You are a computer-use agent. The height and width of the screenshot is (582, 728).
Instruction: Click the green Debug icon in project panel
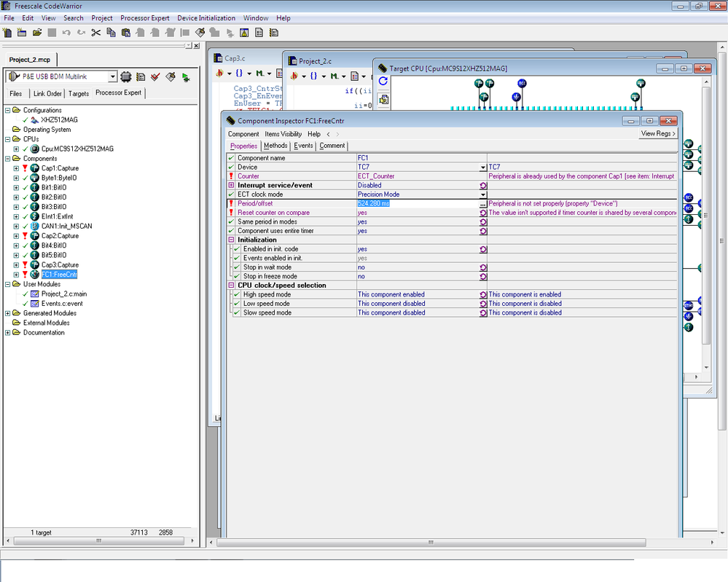186,77
